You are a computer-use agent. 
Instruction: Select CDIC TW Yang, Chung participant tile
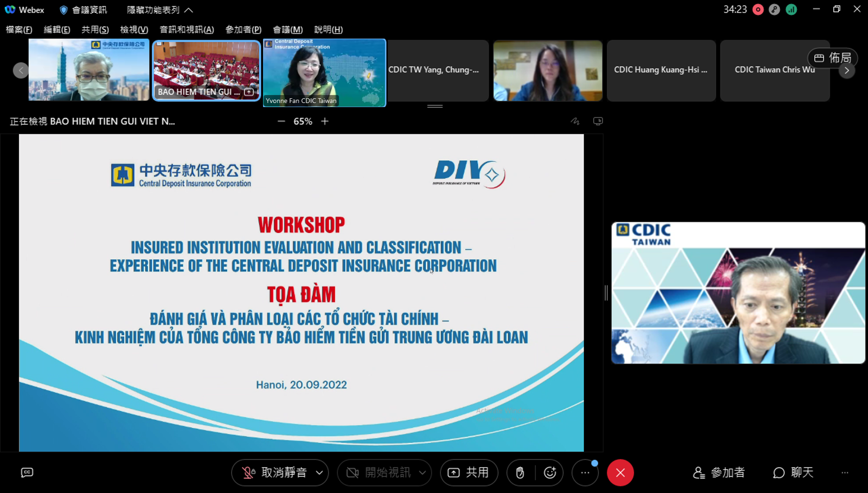[x=438, y=70]
